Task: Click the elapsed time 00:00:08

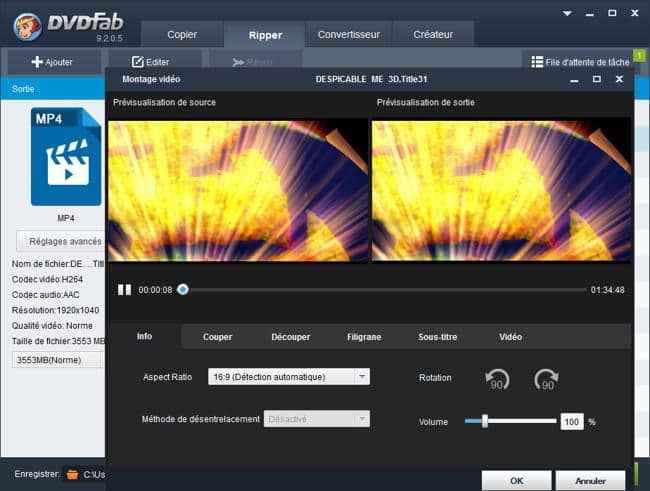Action: click(155, 290)
